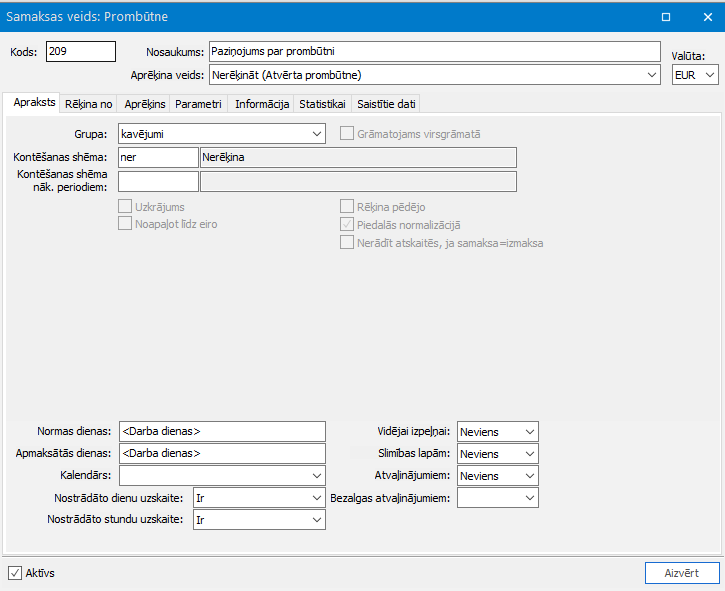This screenshot has width=725, height=591.
Task: Click the Aizvērt button
Action: pos(682,573)
